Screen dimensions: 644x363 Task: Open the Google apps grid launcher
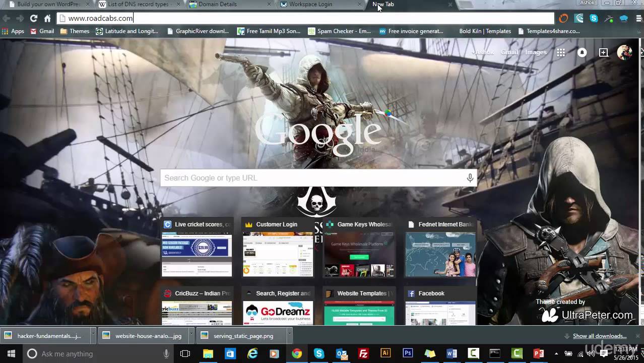click(561, 52)
